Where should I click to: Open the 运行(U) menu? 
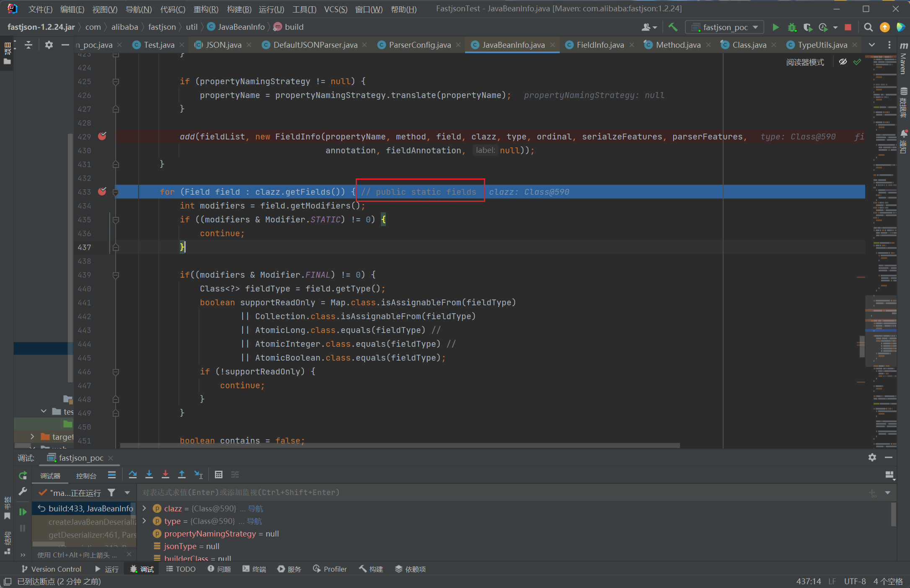(x=271, y=9)
